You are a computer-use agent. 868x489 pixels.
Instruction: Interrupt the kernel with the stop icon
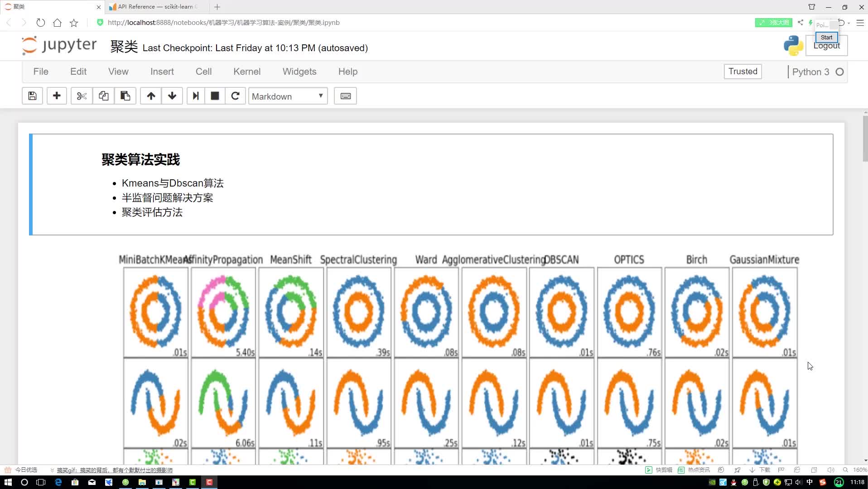pyautogui.click(x=215, y=96)
